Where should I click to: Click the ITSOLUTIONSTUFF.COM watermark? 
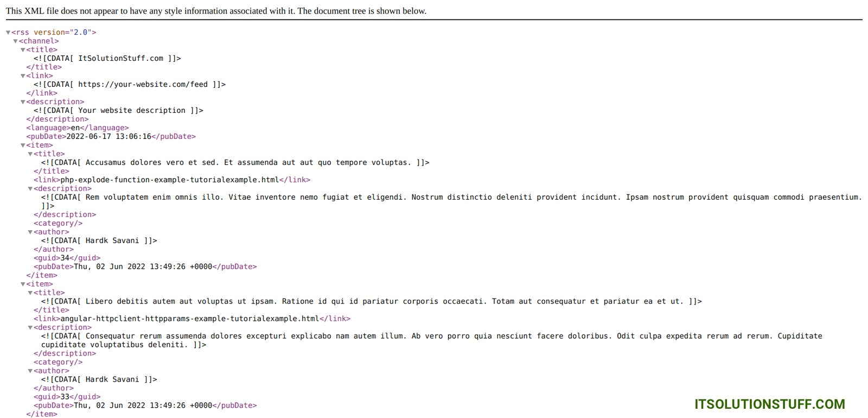pyautogui.click(x=769, y=404)
